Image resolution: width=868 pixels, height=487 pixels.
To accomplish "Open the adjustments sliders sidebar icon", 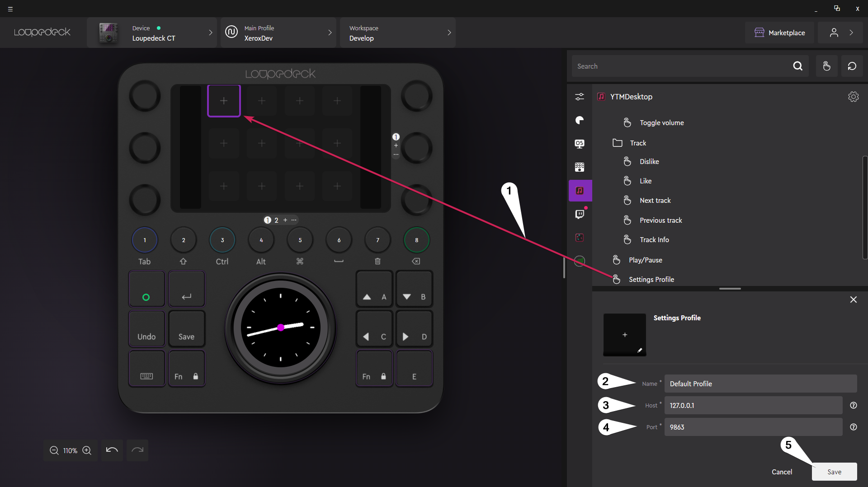I will coord(580,97).
